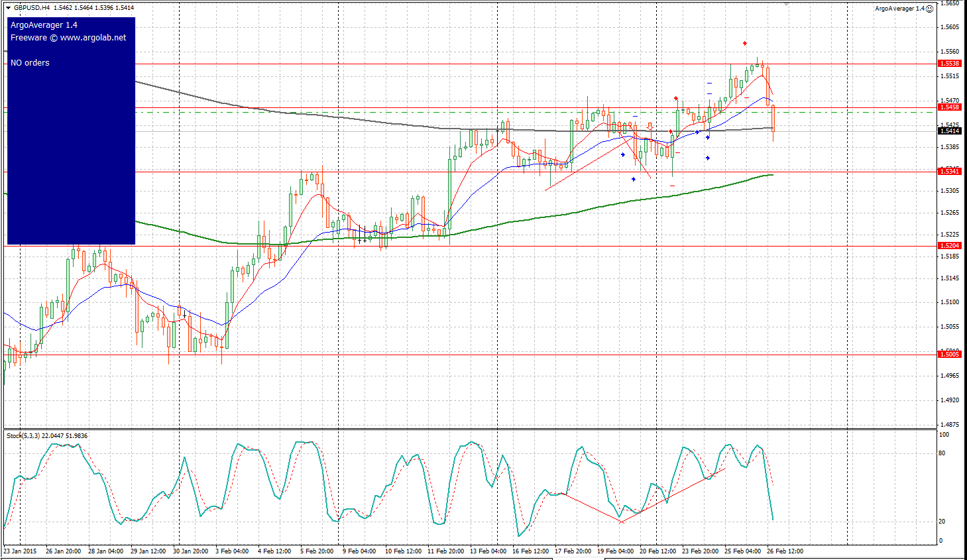This screenshot has height=560, width=967.
Task: Click the 25 Feb 04:00 time label
Action: coord(742,551)
